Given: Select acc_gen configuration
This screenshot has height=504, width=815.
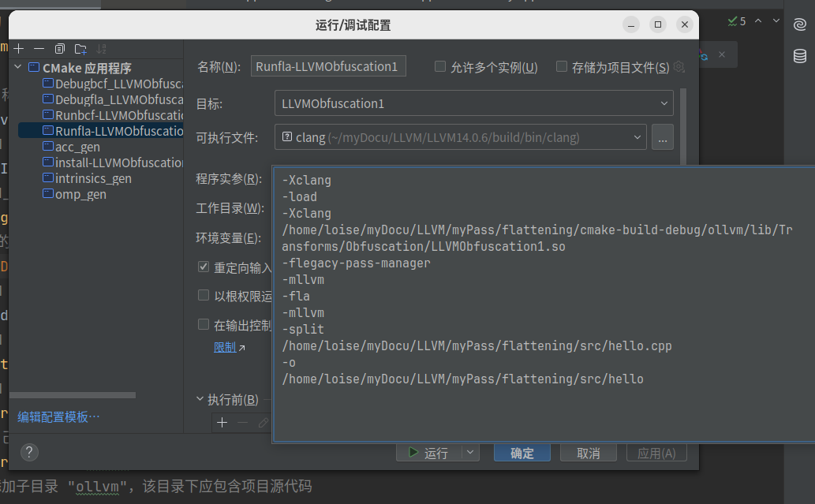Looking at the screenshot, I should pos(71,147).
